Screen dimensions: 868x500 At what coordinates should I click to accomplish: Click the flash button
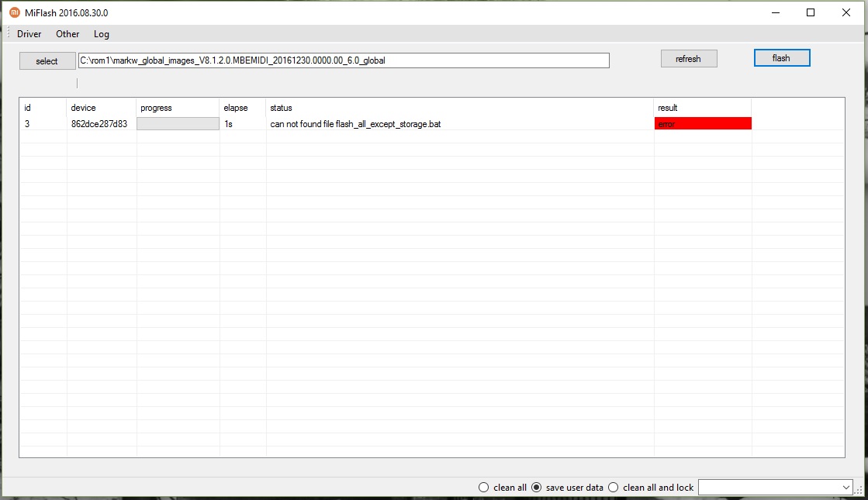click(x=782, y=58)
